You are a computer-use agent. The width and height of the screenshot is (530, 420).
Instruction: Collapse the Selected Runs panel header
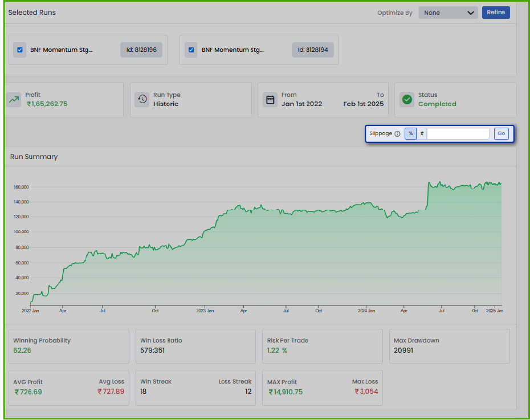pyautogui.click(x=32, y=12)
